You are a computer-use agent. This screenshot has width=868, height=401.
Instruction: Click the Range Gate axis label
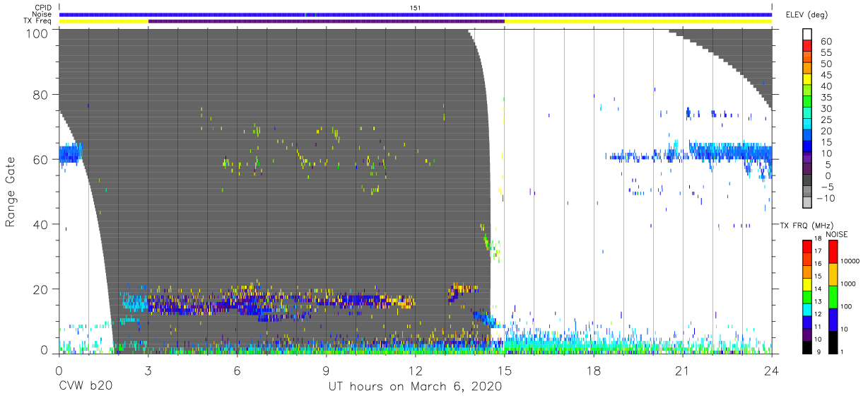coord(11,191)
